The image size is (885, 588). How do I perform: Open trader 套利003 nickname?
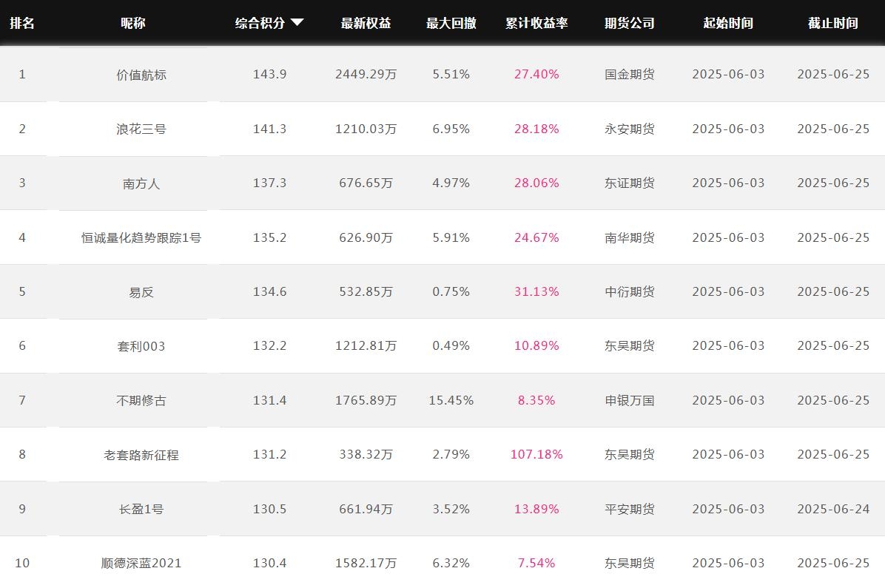(141, 346)
